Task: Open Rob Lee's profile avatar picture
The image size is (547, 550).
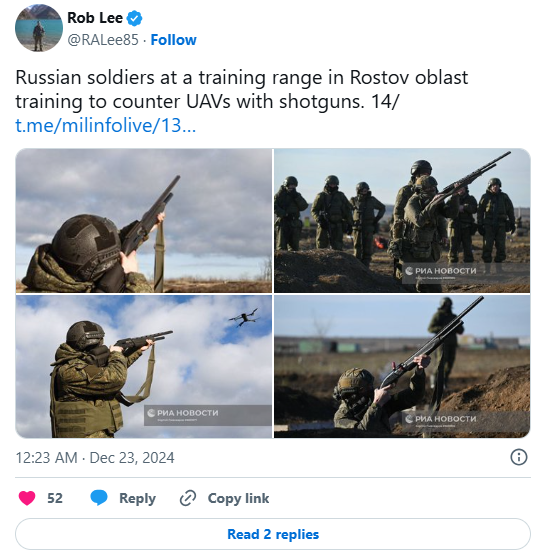Action: (x=39, y=28)
